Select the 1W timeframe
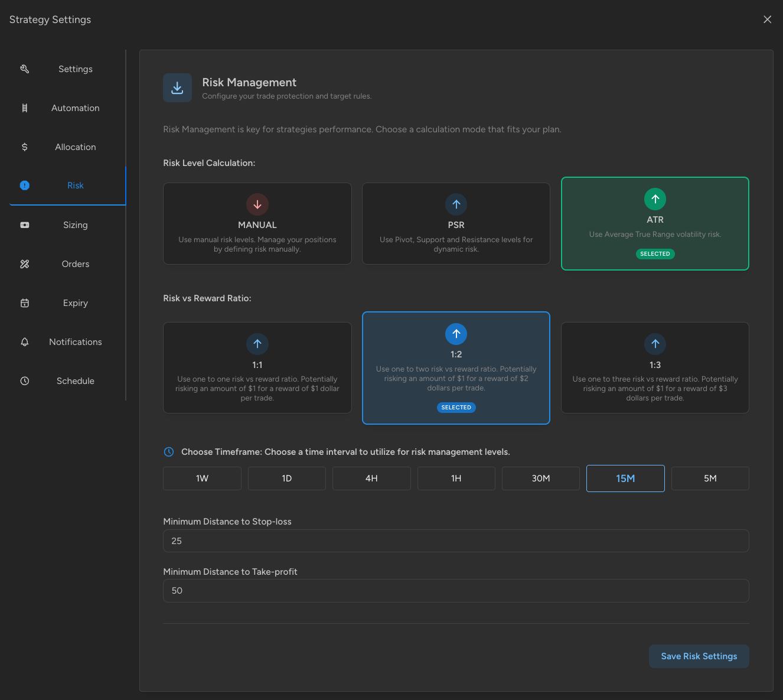The image size is (783, 700). click(x=203, y=478)
